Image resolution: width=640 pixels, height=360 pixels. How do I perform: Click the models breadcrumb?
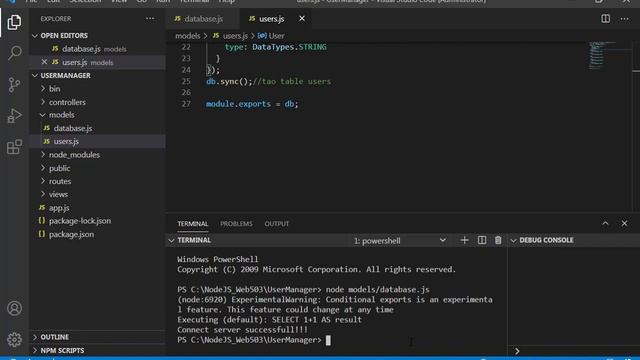pos(188,36)
